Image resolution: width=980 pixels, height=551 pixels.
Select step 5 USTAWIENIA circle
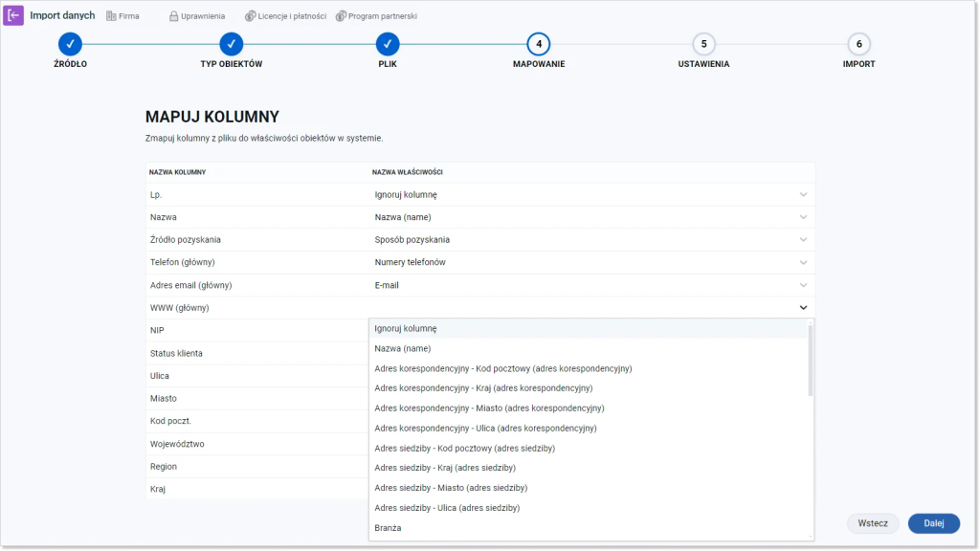point(703,44)
